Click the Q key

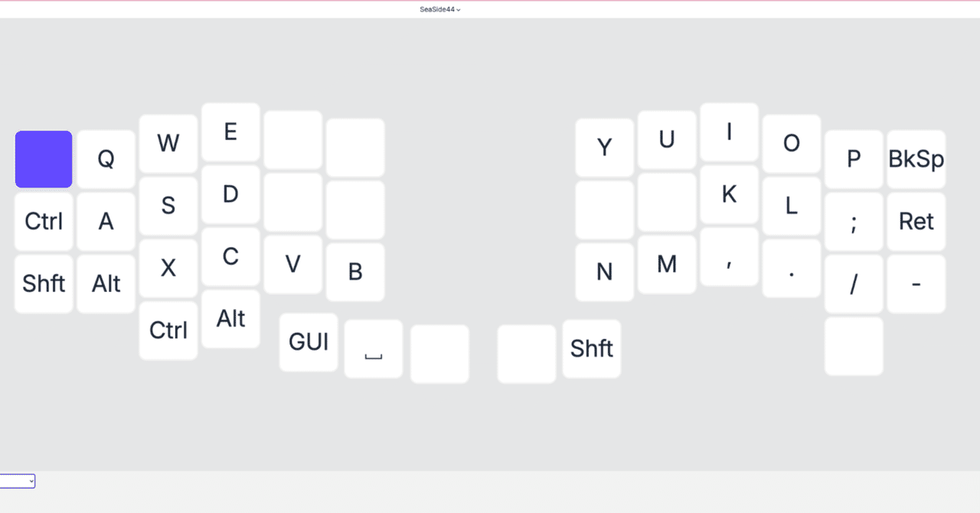pos(106,159)
